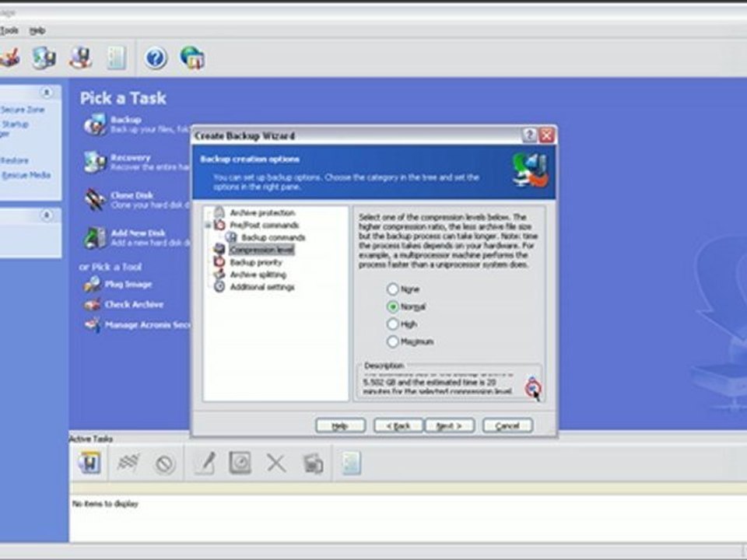Click the Secure Zone sidebar link

click(x=23, y=110)
